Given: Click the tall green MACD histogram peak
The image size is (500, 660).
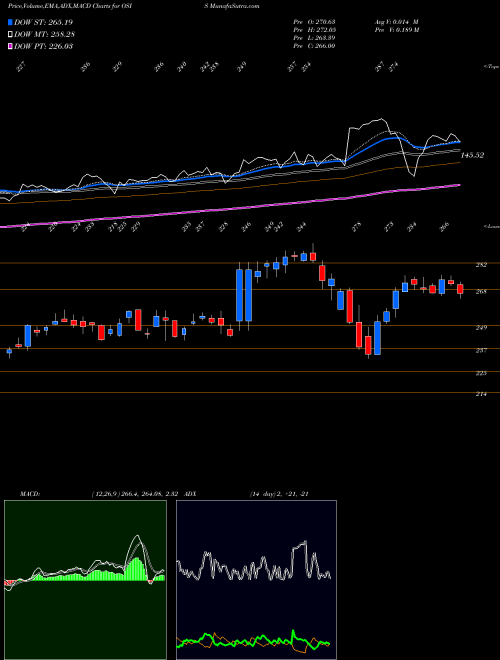Looking at the screenshot, I should tap(136, 569).
